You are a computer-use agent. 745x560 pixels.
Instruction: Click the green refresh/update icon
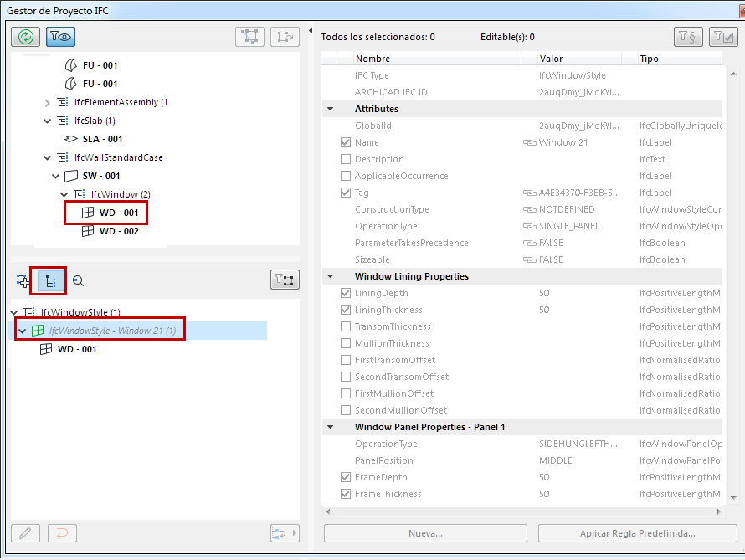click(x=26, y=37)
